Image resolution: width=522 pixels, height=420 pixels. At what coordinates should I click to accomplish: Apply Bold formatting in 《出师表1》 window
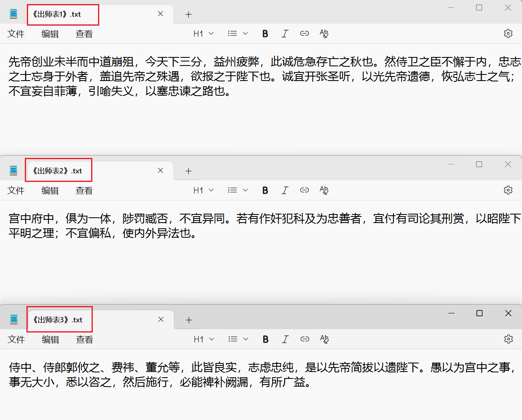point(265,33)
